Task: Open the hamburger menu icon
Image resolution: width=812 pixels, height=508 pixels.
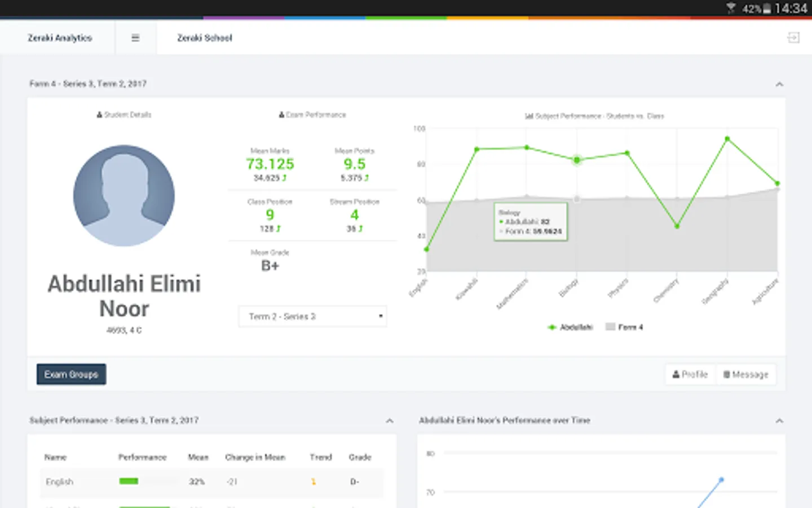Action: point(135,38)
